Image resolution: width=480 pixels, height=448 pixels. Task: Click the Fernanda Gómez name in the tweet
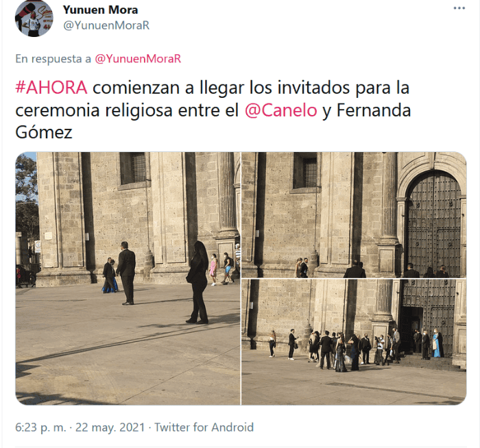(213, 121)
